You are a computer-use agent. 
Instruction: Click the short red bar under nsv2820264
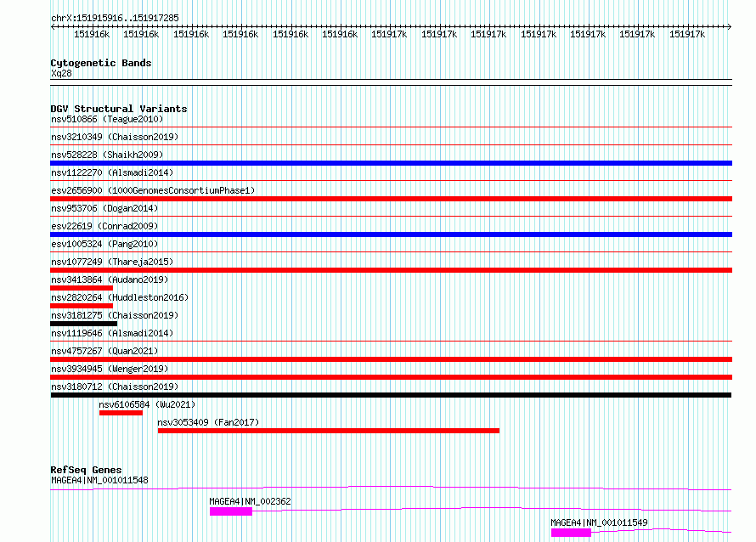[82, 306]
